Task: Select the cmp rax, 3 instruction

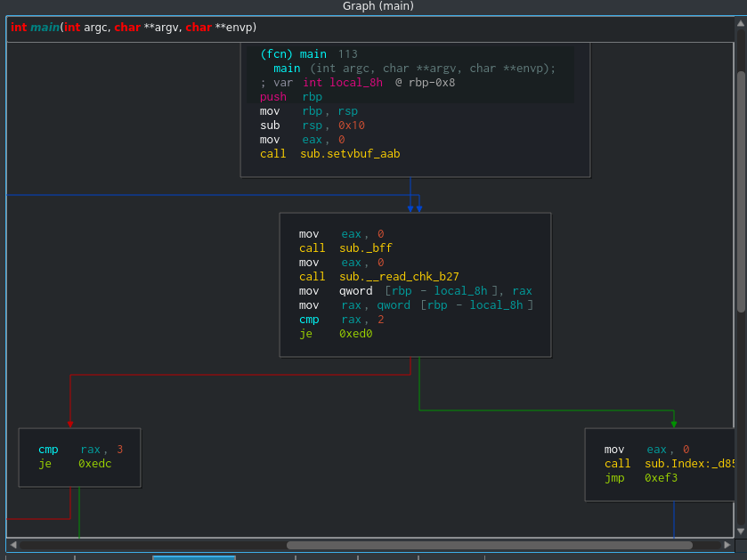Action: [x=80, y=450]
